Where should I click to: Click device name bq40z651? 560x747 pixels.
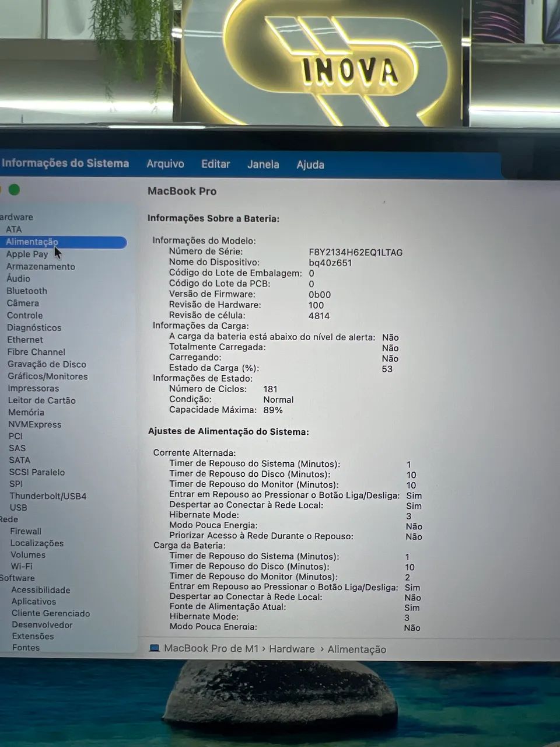coord(330,263)
